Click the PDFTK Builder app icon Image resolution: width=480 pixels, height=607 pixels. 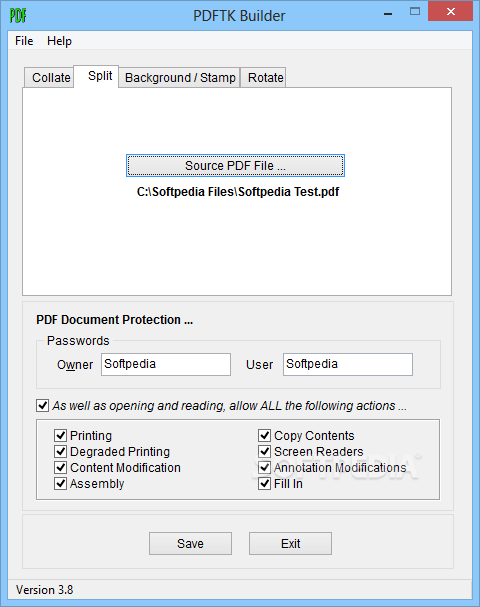click(x=18, y=15)
